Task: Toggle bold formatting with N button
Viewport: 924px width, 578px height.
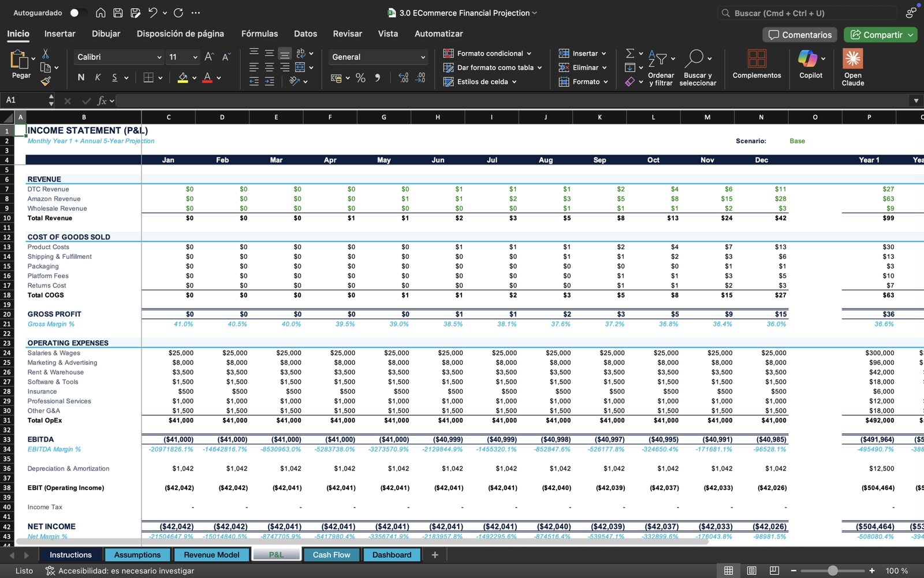Action: point(81,77)
